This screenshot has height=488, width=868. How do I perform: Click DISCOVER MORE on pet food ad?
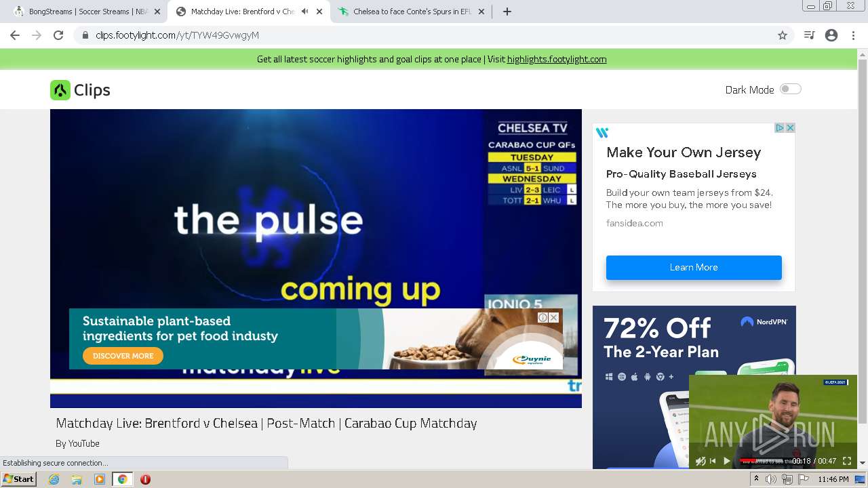click(x=123, y=356)
